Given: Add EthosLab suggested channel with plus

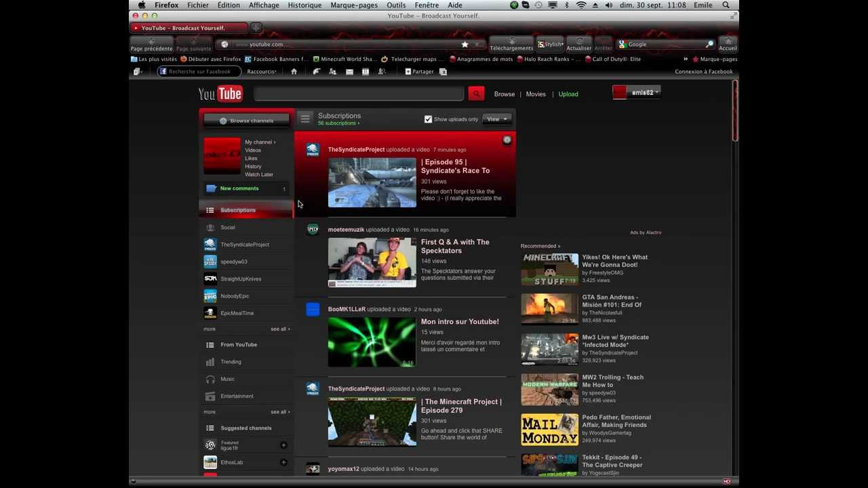Looking at the screenshot, I should coord(283,462).
